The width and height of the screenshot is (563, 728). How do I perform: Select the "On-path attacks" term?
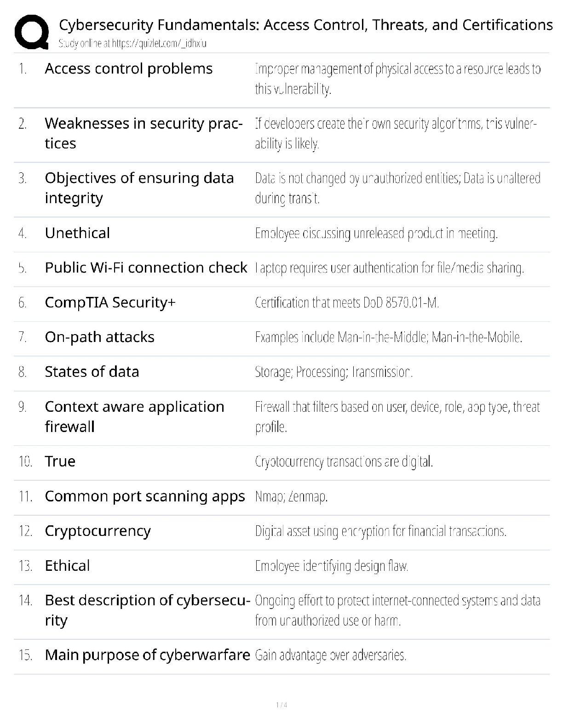click(x=99, y=337)
